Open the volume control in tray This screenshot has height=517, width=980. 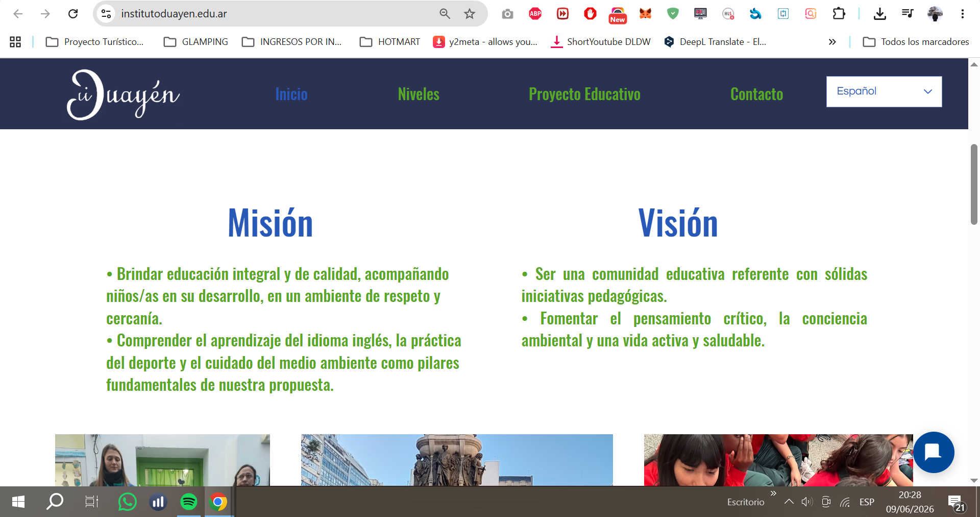(x=807, y=502)
